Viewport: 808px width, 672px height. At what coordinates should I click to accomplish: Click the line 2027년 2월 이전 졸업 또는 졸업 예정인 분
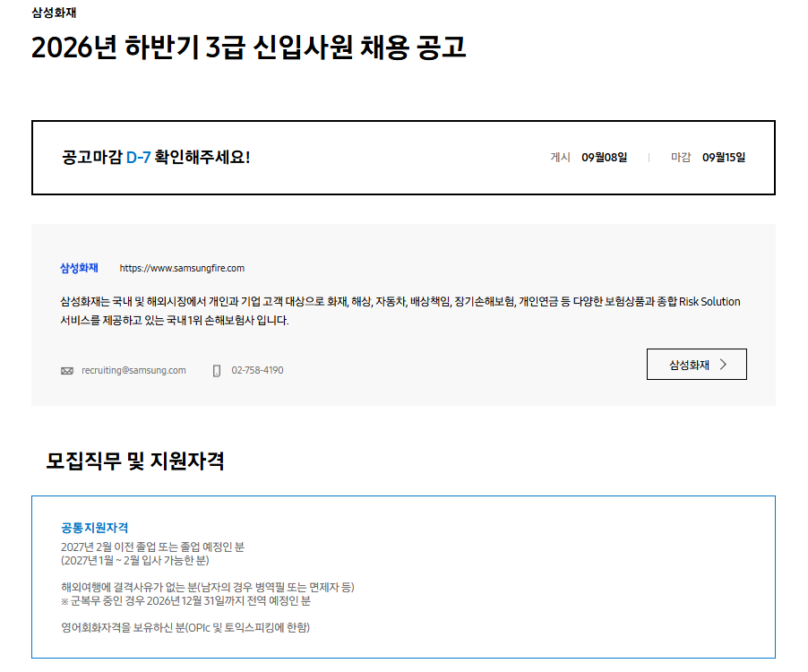point(152,547)
